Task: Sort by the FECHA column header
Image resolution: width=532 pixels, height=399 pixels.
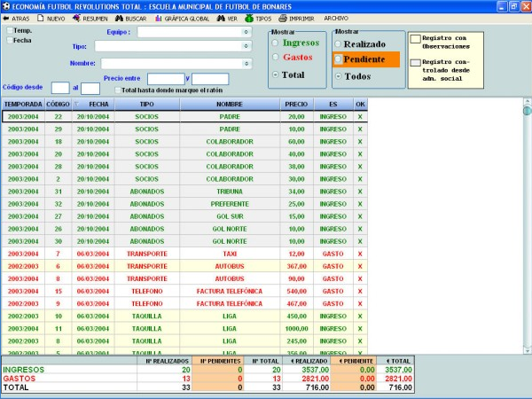Action: 93,105
